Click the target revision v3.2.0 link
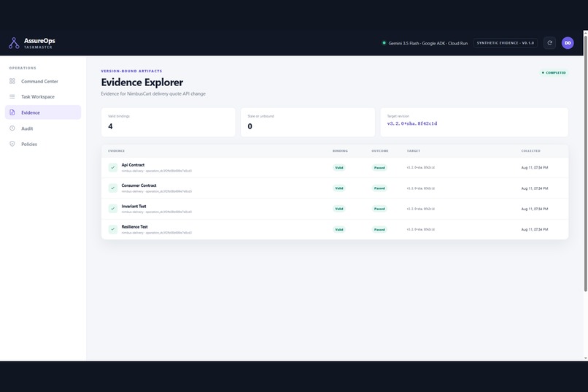 tap(412, 123)
